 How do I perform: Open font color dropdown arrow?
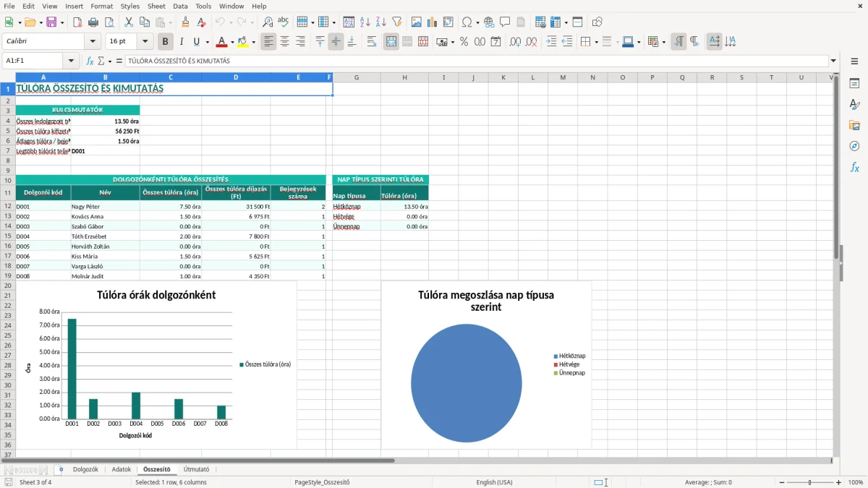pos(231,42)
